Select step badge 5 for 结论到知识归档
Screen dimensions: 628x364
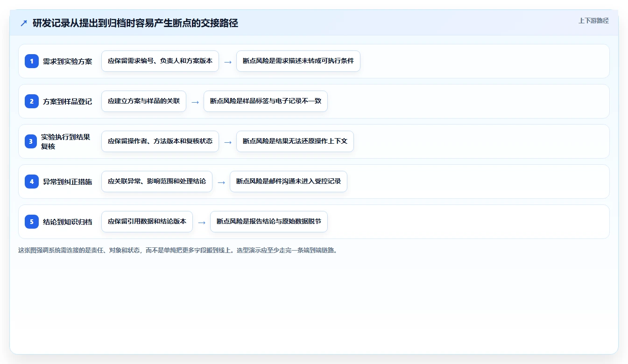32,222
